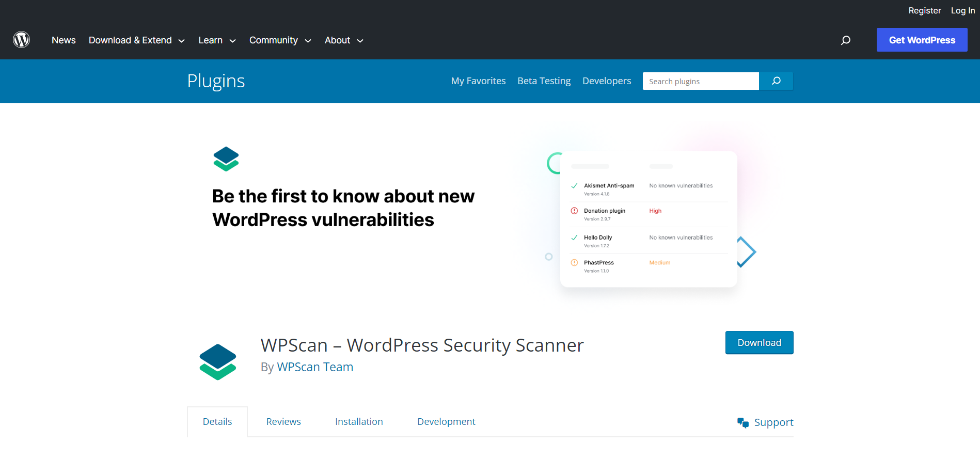Click the WordPress logo icon
980x459 pixels.
click(21, 40)
